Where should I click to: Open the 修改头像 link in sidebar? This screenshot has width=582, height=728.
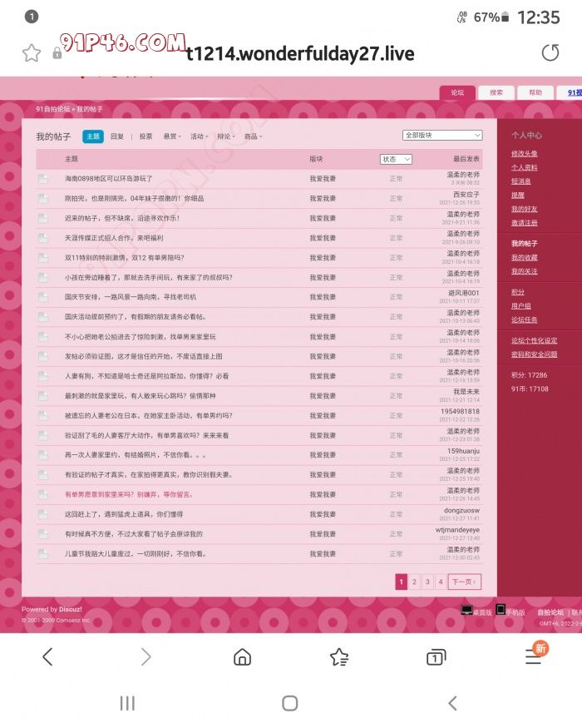524,154
